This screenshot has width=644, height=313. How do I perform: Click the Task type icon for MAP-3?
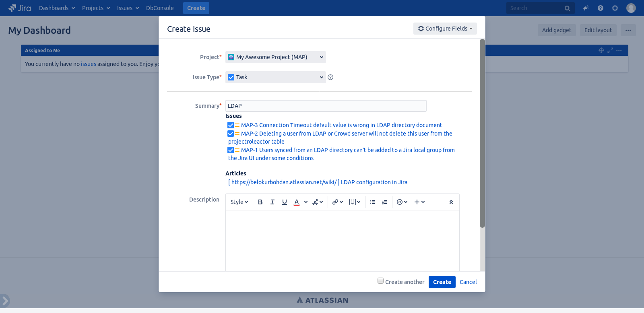point(231,125)
